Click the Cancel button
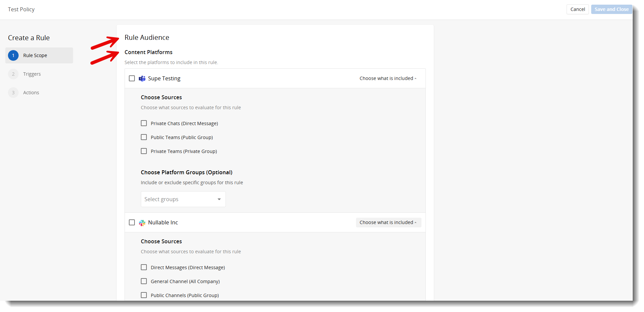 (x=578, y=9)
